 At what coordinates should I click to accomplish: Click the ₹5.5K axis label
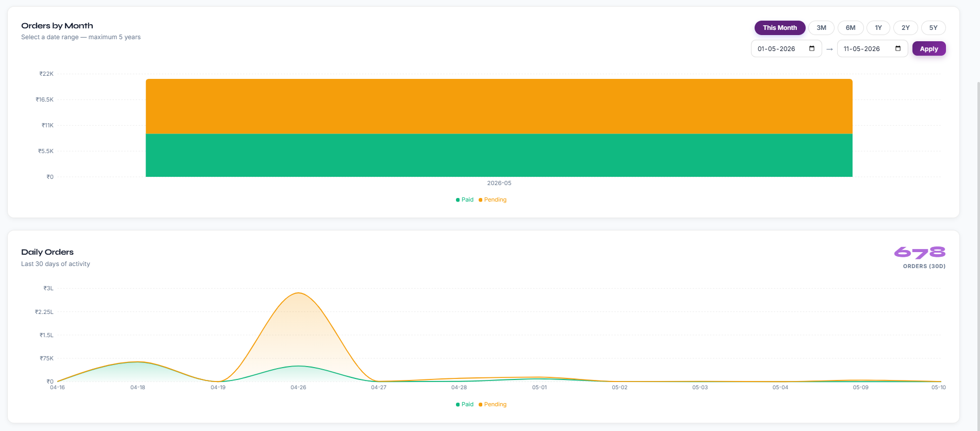(45, 151)
